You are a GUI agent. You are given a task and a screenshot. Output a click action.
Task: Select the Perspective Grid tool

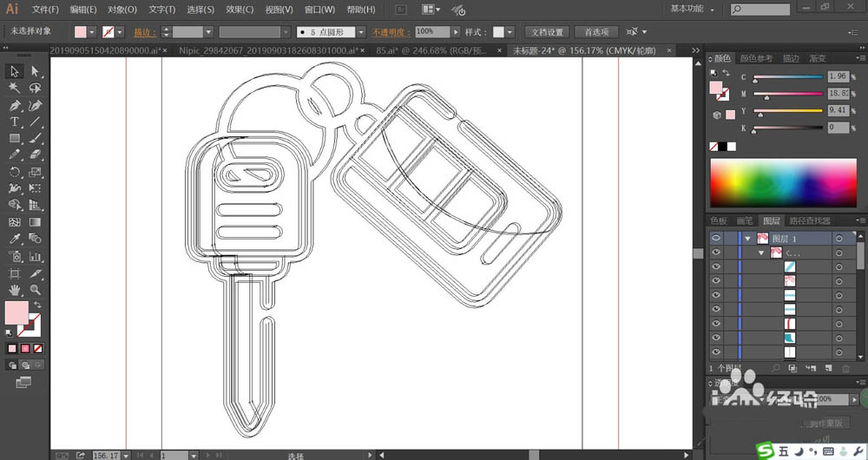tap(35, 206)
